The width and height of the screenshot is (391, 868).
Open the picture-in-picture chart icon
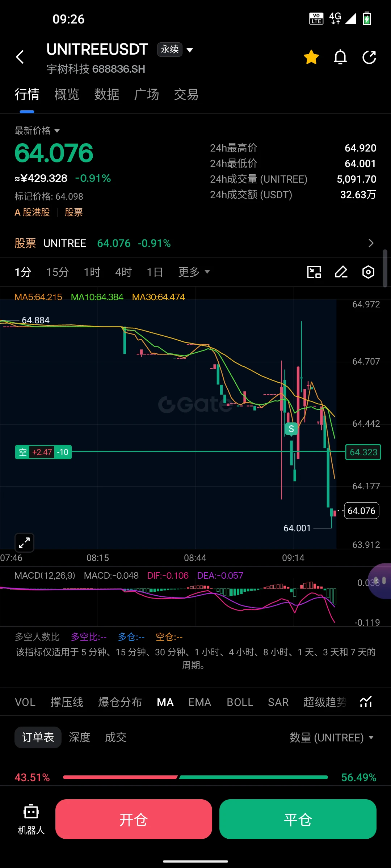314,272
